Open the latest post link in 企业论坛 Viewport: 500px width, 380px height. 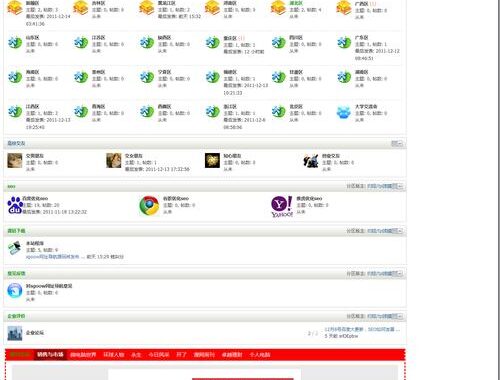pos(362,329)
